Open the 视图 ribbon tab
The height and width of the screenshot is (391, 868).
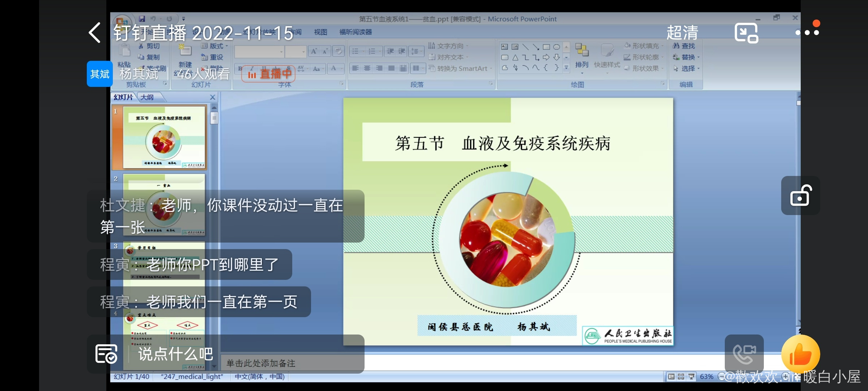tap(320, 32)
